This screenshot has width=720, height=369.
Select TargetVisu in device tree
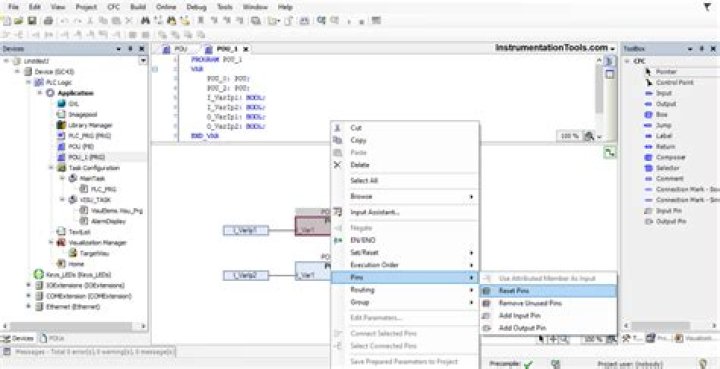click(94, 253)
